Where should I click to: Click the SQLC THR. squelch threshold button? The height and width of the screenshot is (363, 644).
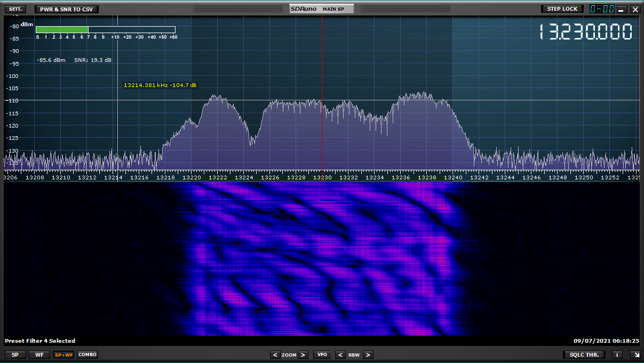pyautogui.click(x=584, y=355)
